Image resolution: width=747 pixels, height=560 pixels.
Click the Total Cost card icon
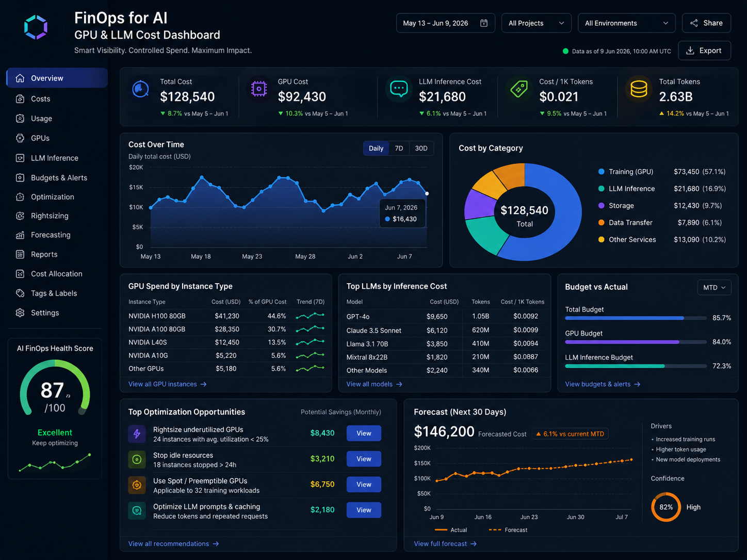tap(140, 89)
